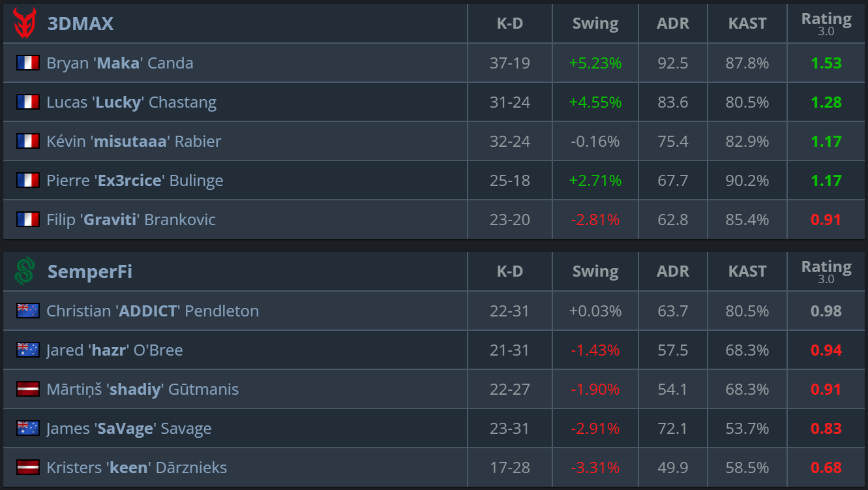
Task: Click the Latvian flag beside shadiy
Action: point(28,389)
